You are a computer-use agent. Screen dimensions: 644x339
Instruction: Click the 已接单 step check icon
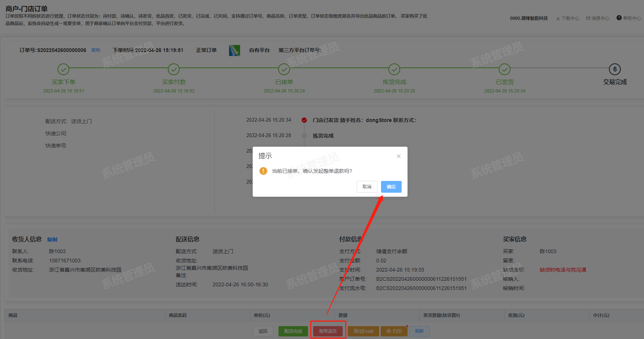point(284,69)
